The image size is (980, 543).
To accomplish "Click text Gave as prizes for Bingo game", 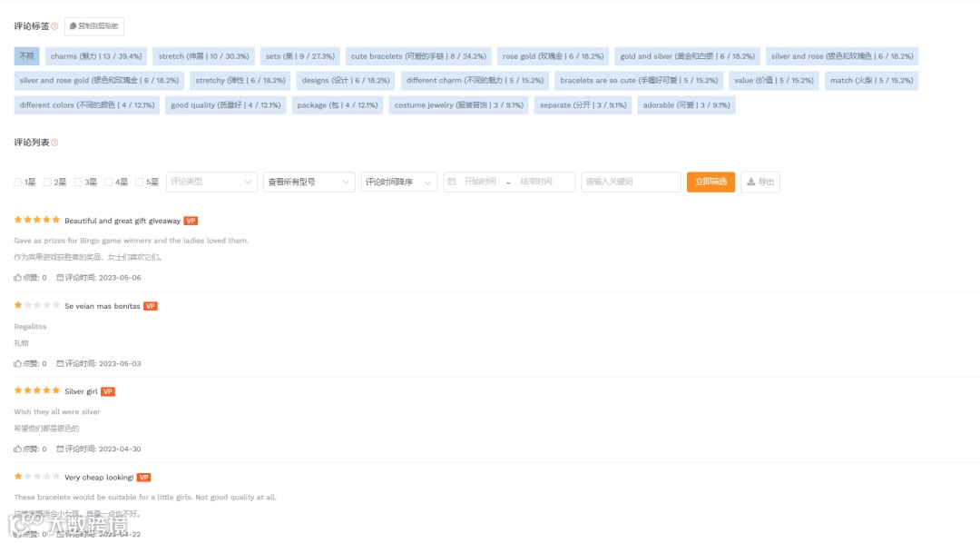I will tap(132, 241).
